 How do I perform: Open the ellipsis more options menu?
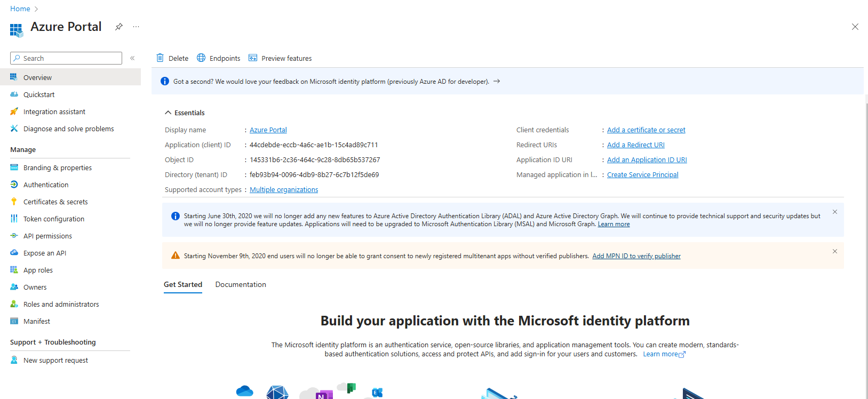[x=136, y=27]
